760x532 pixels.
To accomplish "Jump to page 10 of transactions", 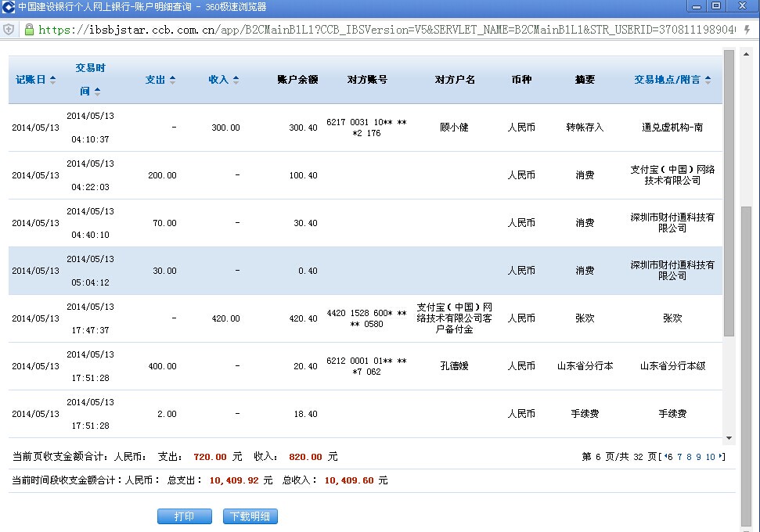I will pyautogui.click(x=711, y=457).
